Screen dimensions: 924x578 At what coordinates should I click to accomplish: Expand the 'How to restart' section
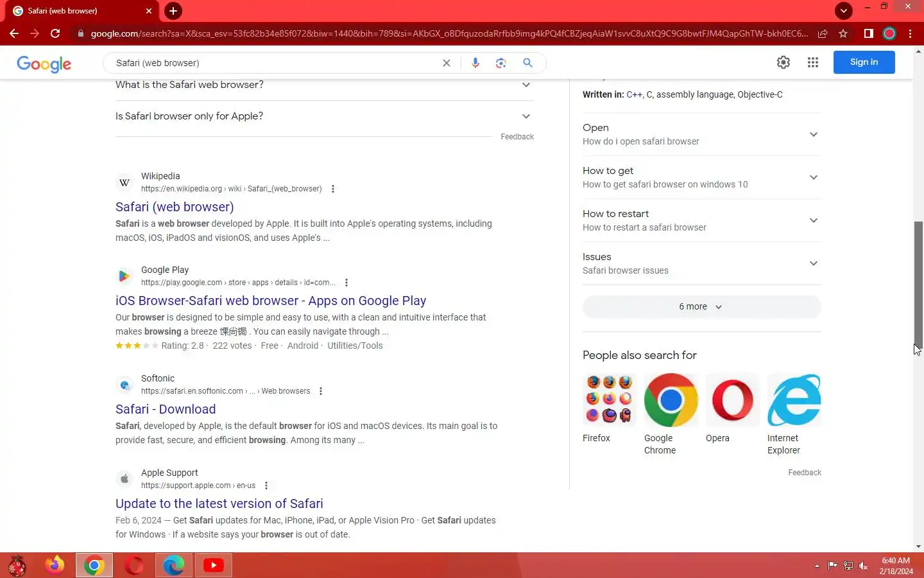pyautogui.click(x=701, y=220)
